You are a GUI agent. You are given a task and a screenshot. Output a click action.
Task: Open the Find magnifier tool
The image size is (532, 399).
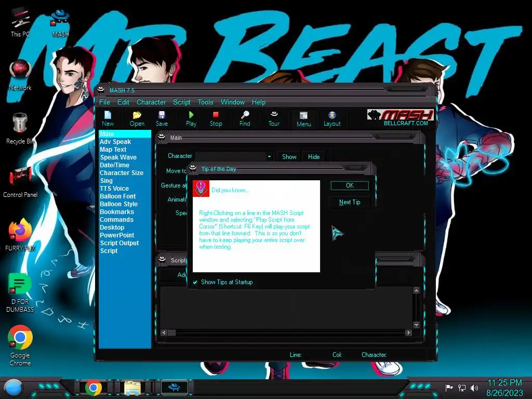coord(245,119)
